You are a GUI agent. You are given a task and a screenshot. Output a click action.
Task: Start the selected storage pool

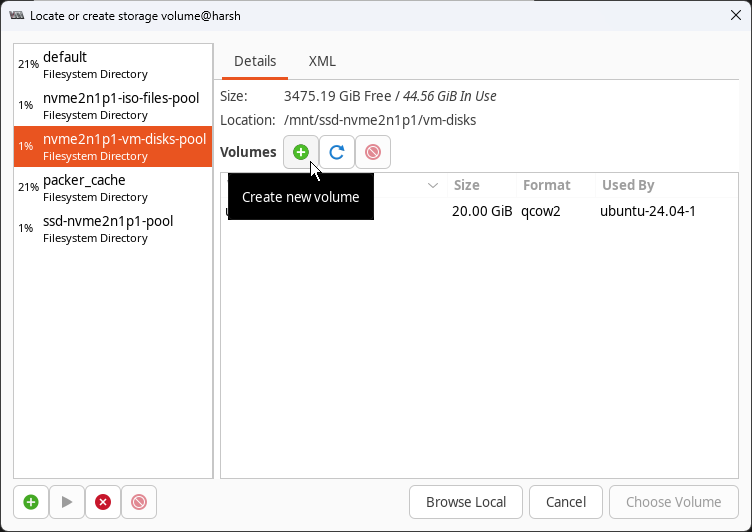pyautogui.click(x=67, y=502)
